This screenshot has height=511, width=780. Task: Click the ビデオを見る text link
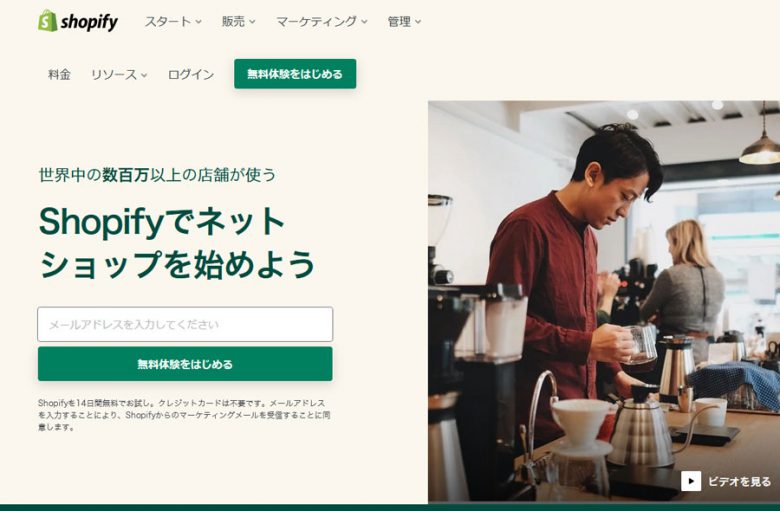pos(739,481)
